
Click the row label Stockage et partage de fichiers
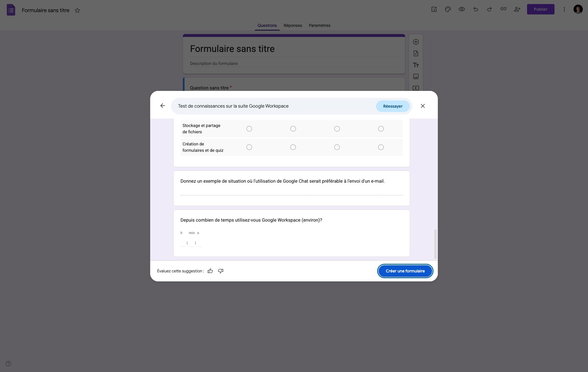[x=201, y=129]
